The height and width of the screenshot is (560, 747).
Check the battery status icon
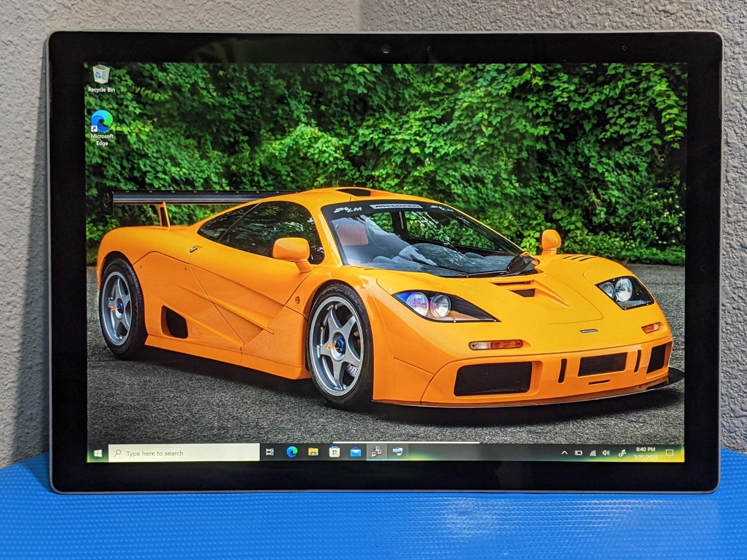578,453
